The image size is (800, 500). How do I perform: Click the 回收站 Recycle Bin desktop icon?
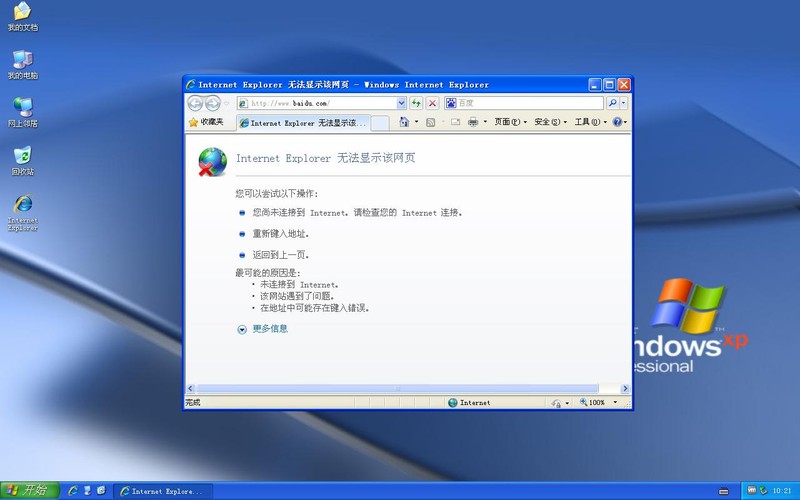[22, 161]
